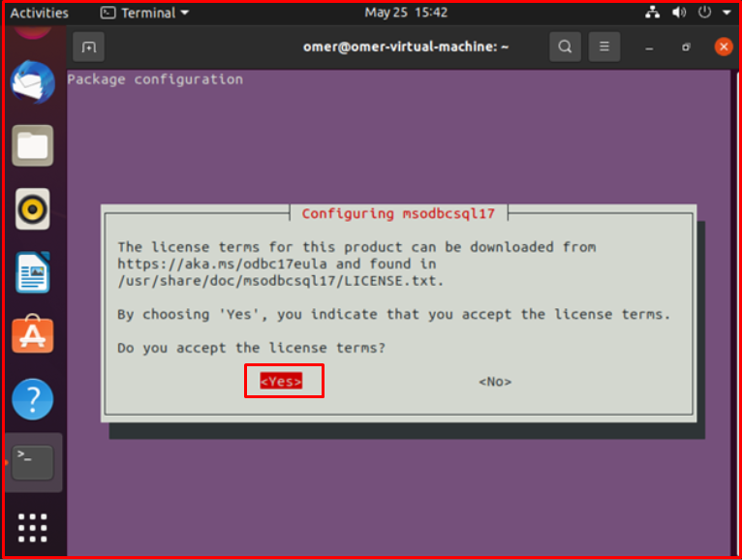The width and height of the screenshot is (742, 560).
Task: Open LibreOffice Writer from dock
Action: tap(32, 272)
